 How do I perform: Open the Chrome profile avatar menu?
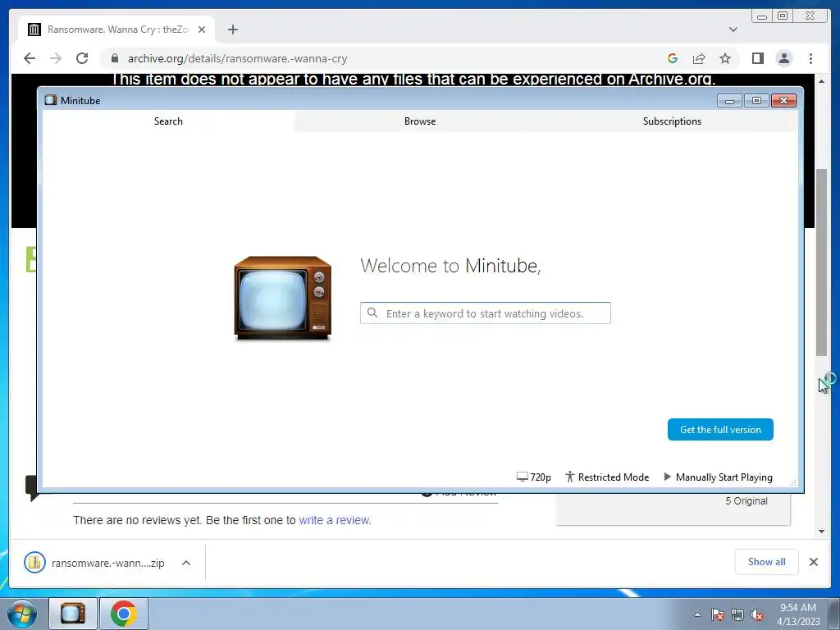click(x=783, y=58)
